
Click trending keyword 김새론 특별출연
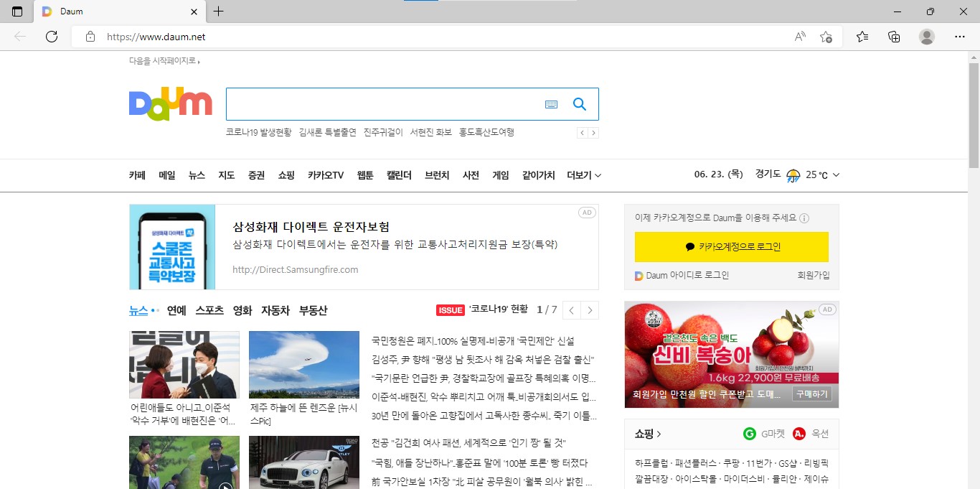(328, 133)
